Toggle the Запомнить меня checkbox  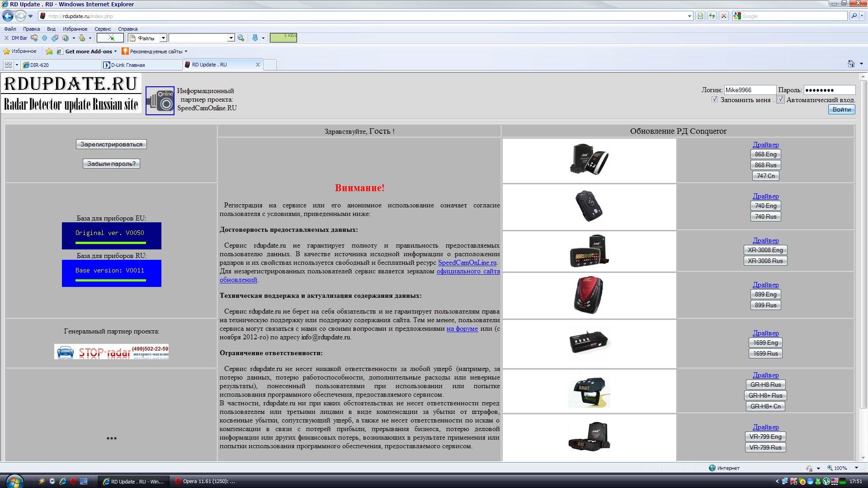click(x=714, y=99)
